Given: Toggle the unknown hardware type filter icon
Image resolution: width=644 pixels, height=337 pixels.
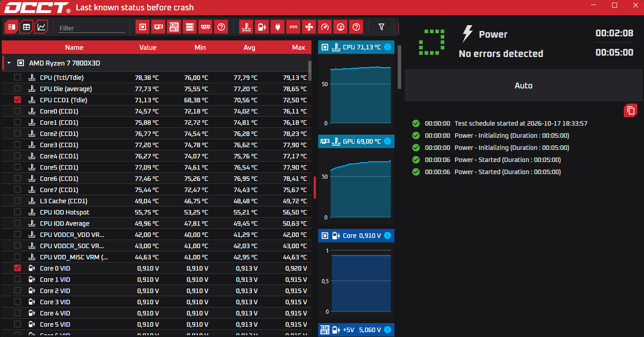Looking at the screenshot, I should (221, 27).
